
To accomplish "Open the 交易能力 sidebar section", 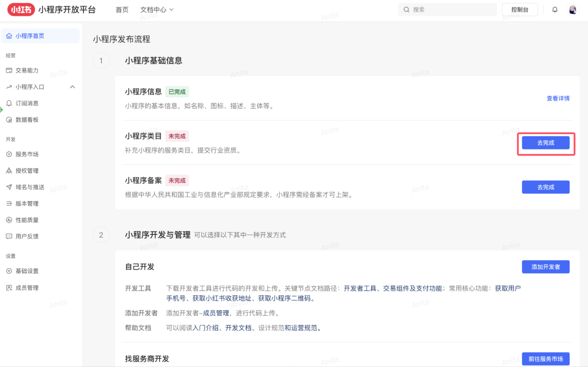I will coord(27,70).
